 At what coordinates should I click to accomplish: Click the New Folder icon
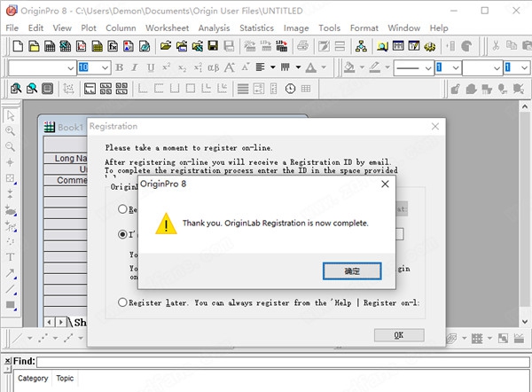click(34, 46)
